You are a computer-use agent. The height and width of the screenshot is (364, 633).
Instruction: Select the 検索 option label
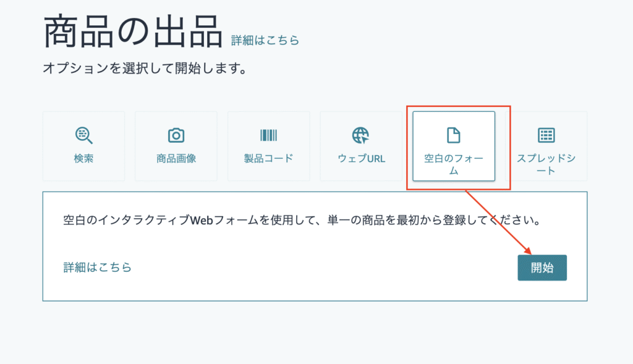tap(83, 159)
